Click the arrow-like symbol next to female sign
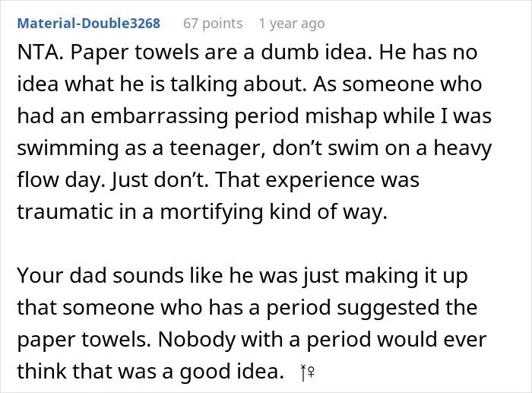The image size is (532, 393). (303, 373)
